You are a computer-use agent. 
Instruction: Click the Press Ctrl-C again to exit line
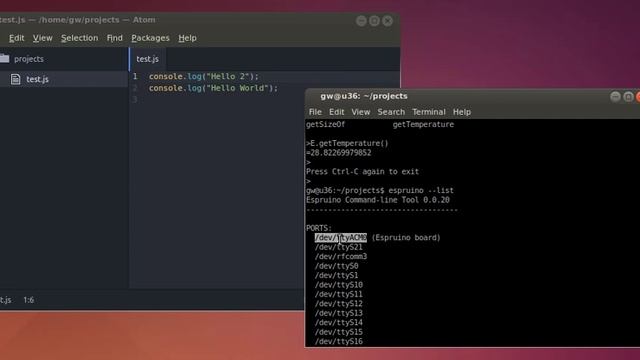click(x=362, y=172)
